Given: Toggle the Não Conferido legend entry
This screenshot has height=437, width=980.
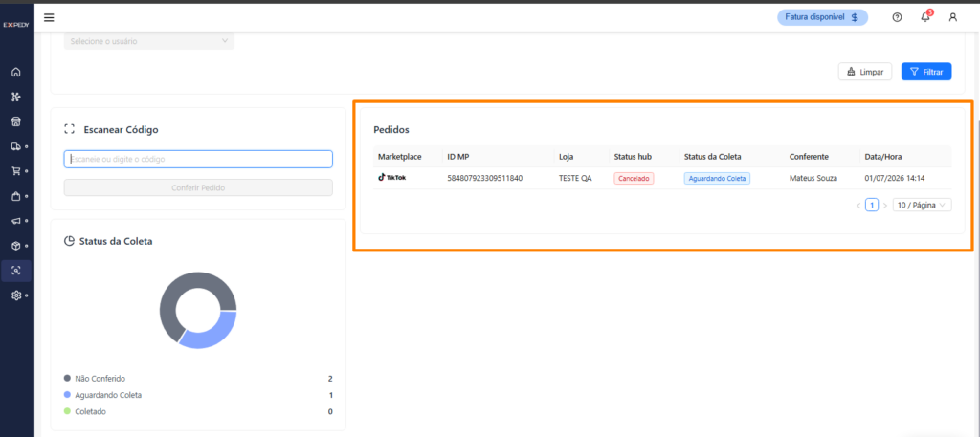Looking at the screenshot, I should click(95, 379).
